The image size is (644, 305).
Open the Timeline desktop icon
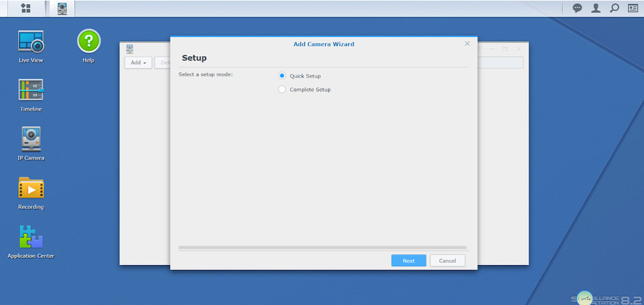click(31, 90)
